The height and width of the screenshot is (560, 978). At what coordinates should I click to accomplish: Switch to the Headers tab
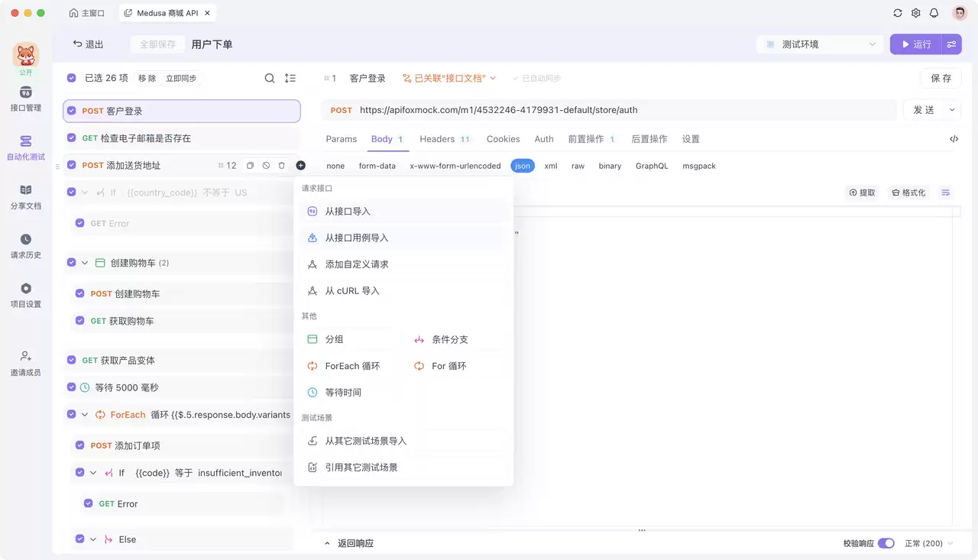click(444, 139)
